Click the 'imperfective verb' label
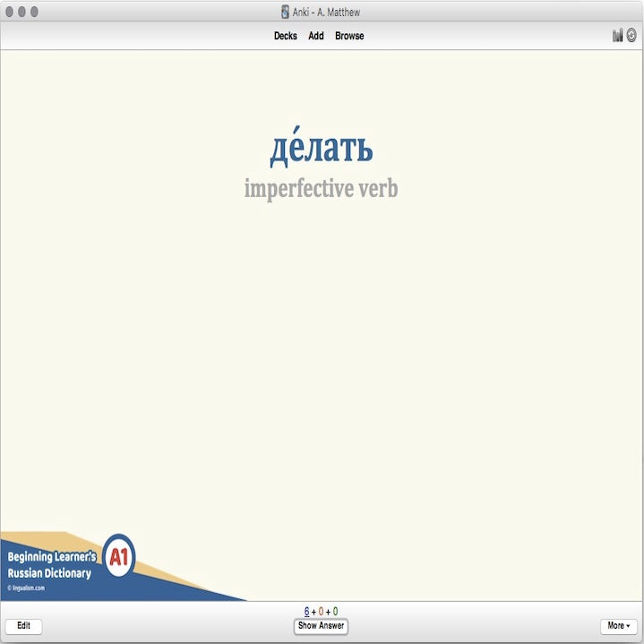This screenshot has width=644, height=644. click(x=322, y=188)
